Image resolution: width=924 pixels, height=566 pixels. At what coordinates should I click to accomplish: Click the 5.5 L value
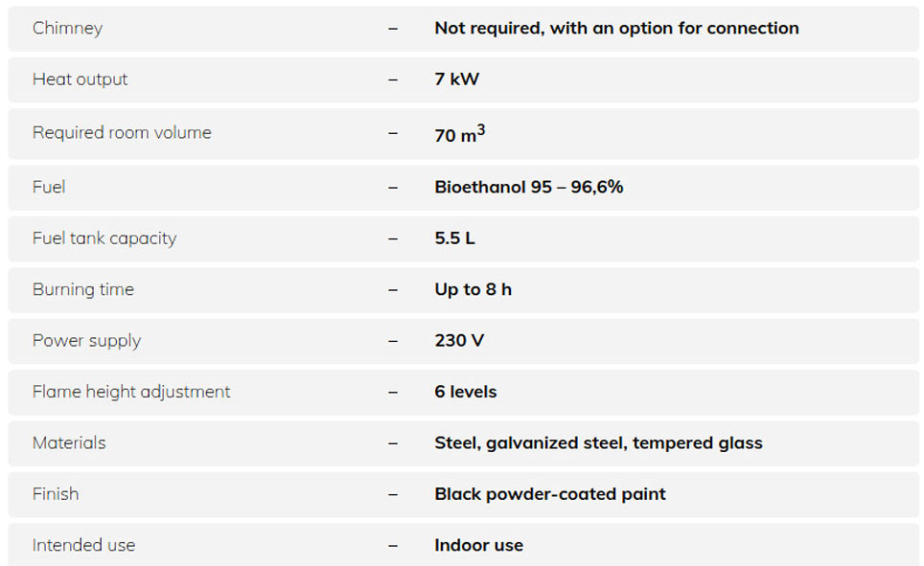tap(454, 238)
